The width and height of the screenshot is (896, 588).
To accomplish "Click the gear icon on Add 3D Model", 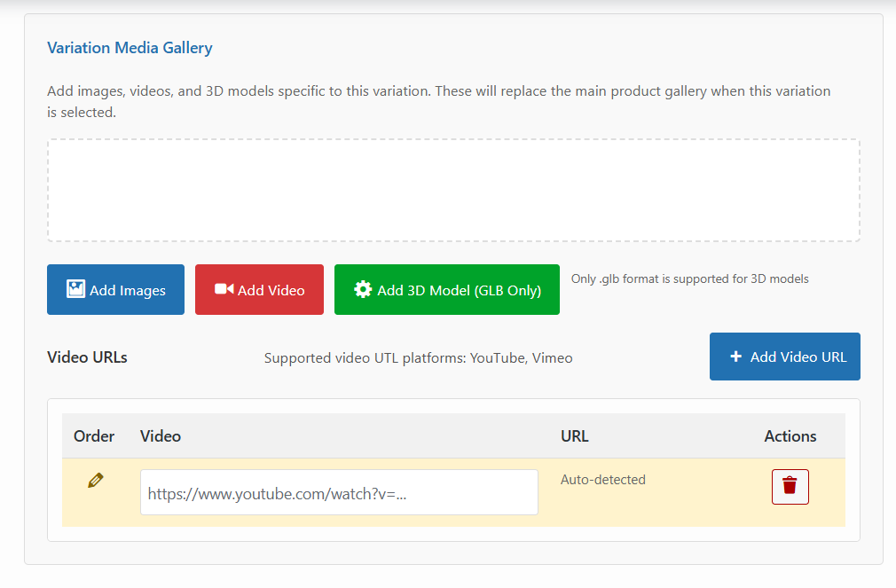I will [x=363, y=289].
